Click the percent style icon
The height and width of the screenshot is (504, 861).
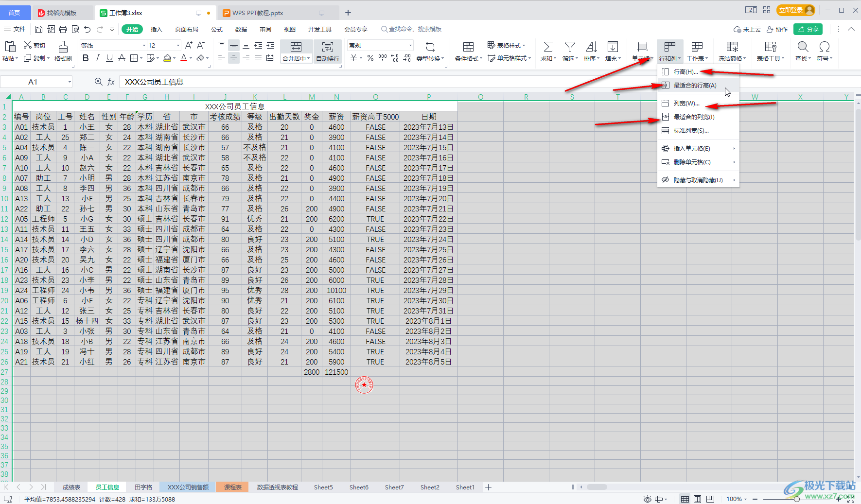370,58
